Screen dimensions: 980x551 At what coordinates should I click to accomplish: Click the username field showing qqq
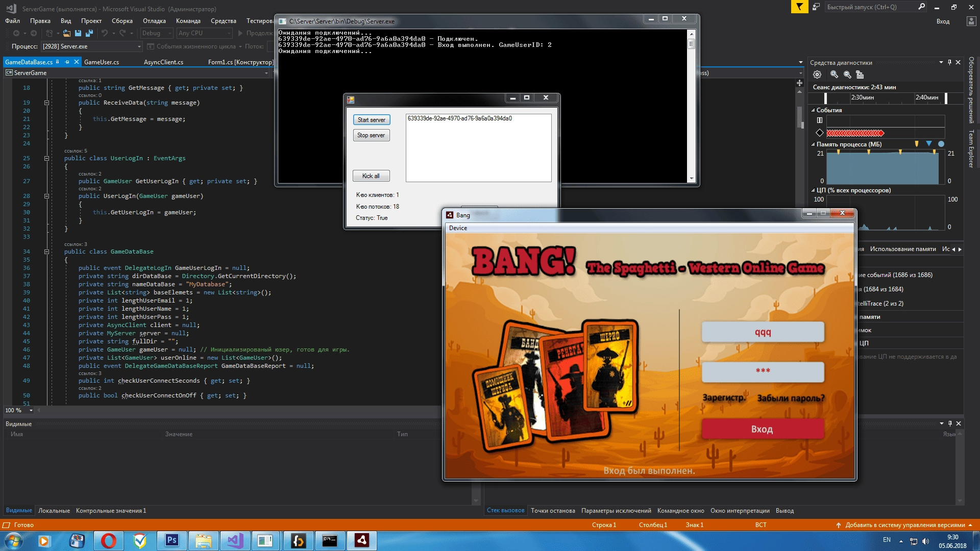pos(763,332)
